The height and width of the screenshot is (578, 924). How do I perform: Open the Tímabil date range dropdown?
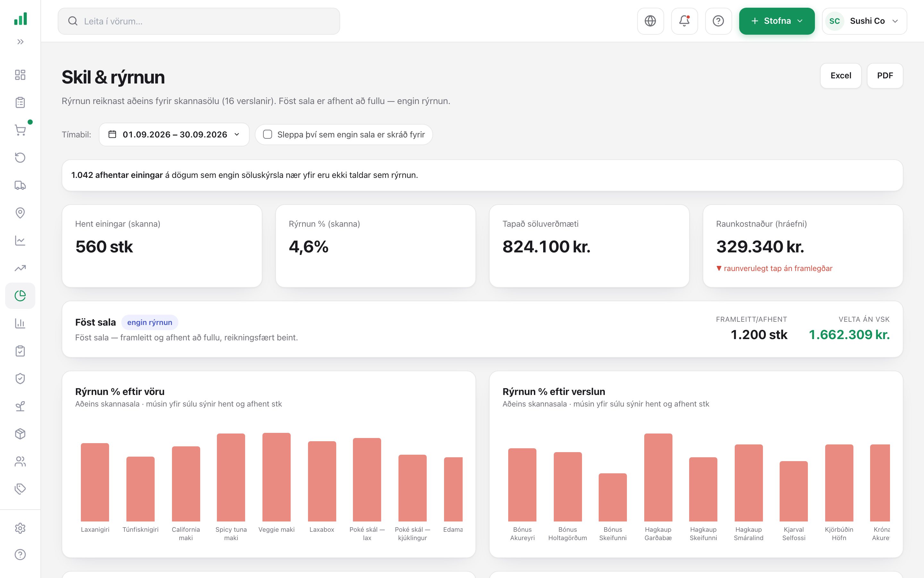[174, 135]
